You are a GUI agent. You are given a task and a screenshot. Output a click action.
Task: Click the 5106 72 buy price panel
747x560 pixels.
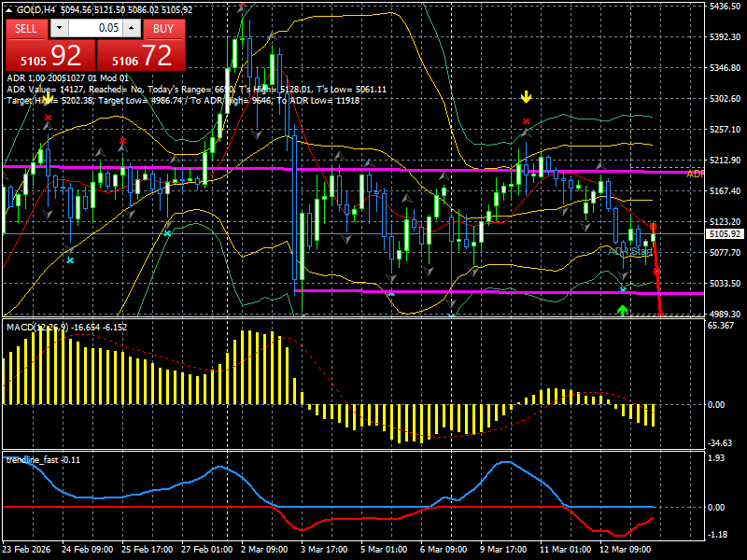(x=141, y=55)
